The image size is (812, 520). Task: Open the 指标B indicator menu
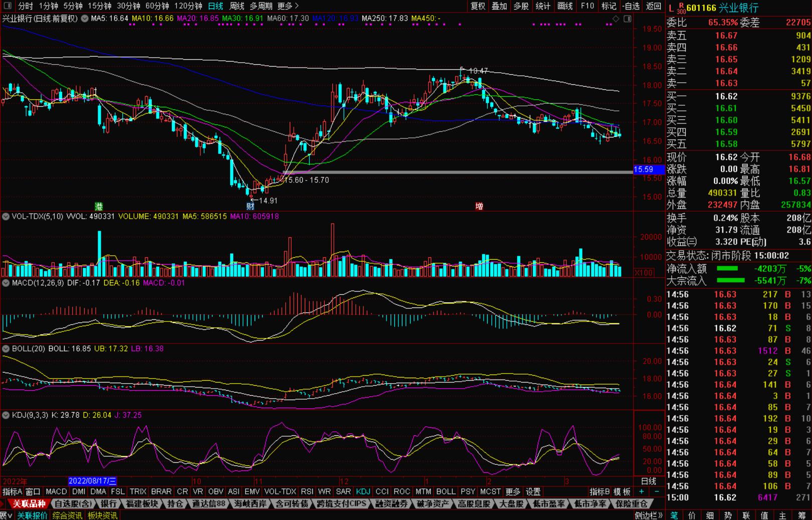[x=599, y=492]
